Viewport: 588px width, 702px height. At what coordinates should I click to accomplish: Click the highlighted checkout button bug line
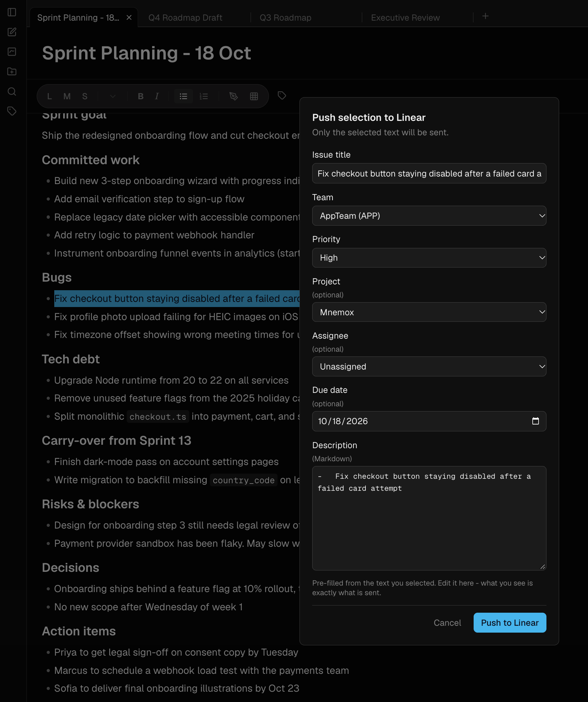[x=177, y=298]
